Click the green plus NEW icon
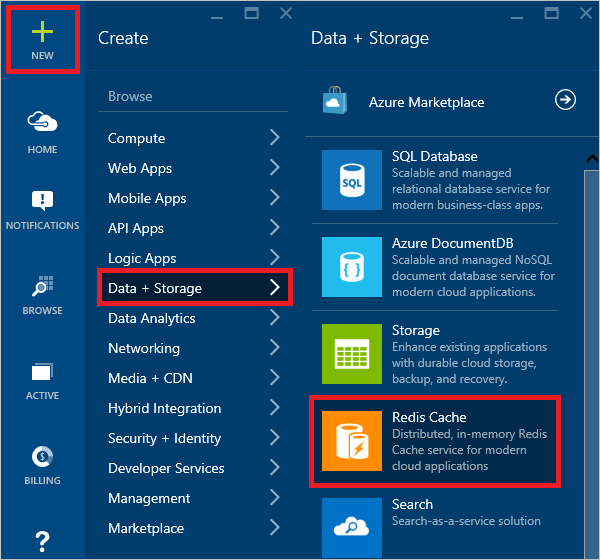The image size is (600, 560). [x=42, y=32]
